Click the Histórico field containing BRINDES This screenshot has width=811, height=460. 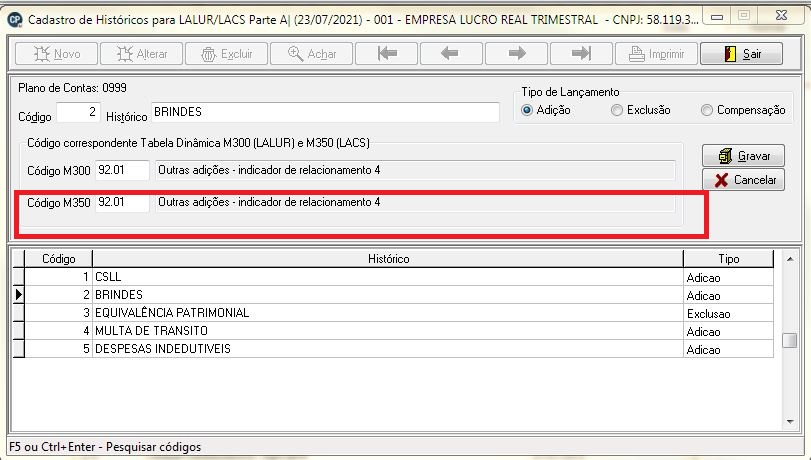(325, 112)
